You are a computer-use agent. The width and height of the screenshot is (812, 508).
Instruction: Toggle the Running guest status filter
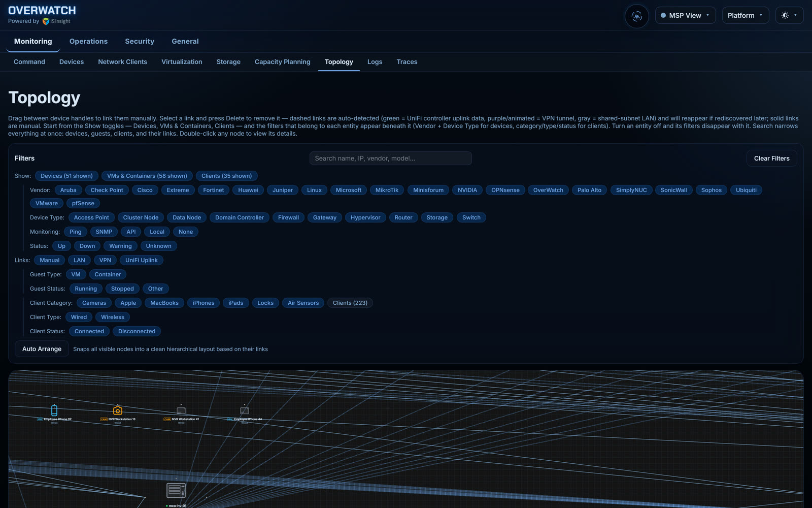click(x=86, y=289)
